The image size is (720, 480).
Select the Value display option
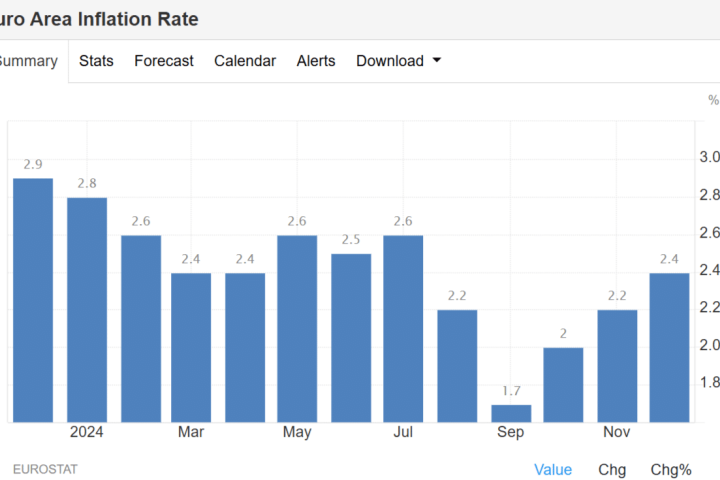click(553, 469)
